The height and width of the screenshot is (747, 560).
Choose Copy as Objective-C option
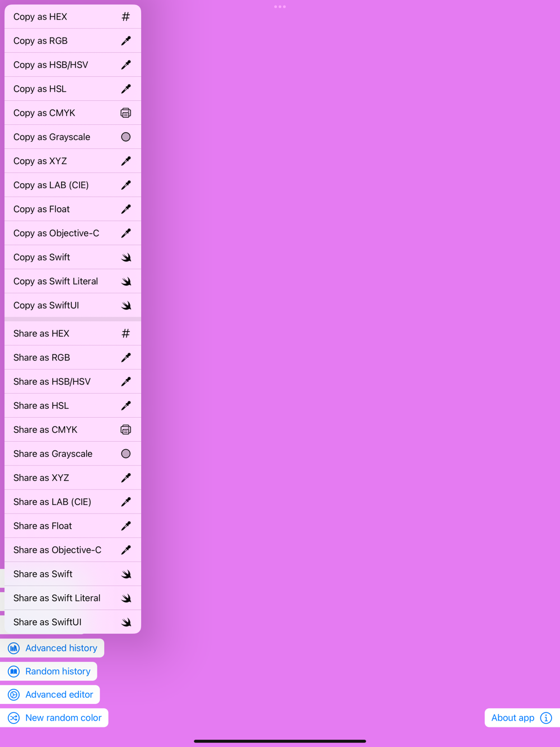73,234
